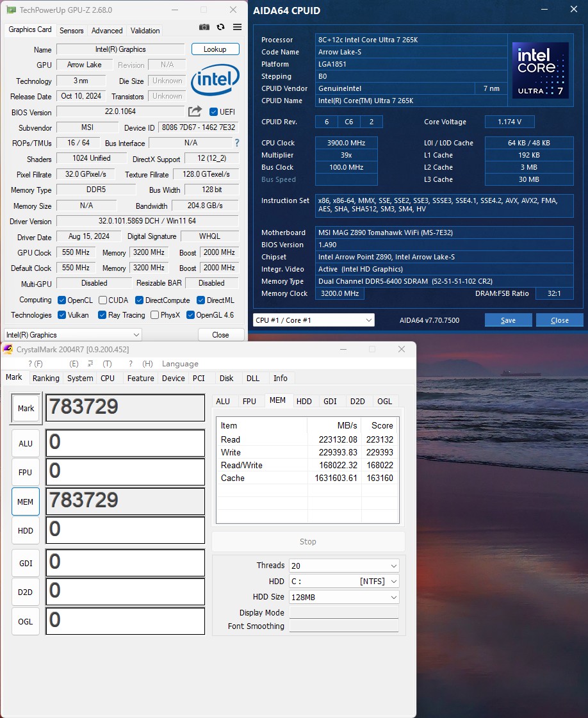
Task: Click the Lookup button in GPU-Z
Action: click(x=215, y=49)
